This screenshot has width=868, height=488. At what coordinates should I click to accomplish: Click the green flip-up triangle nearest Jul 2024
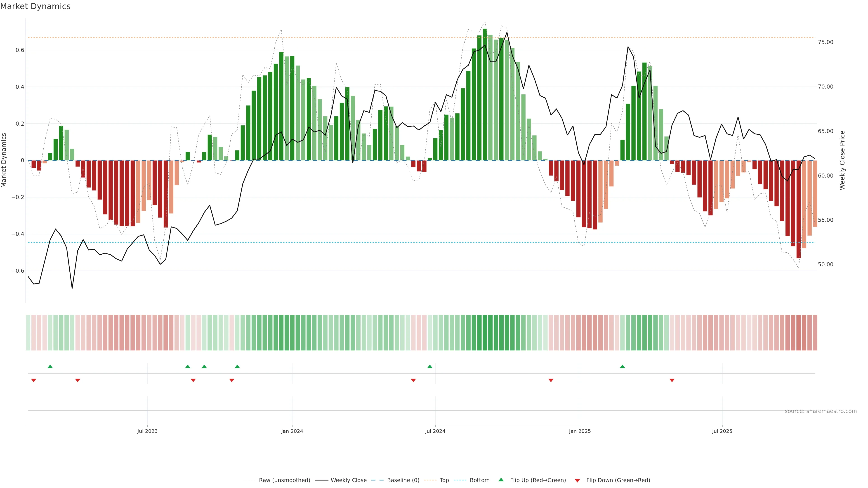coord(430,366)
